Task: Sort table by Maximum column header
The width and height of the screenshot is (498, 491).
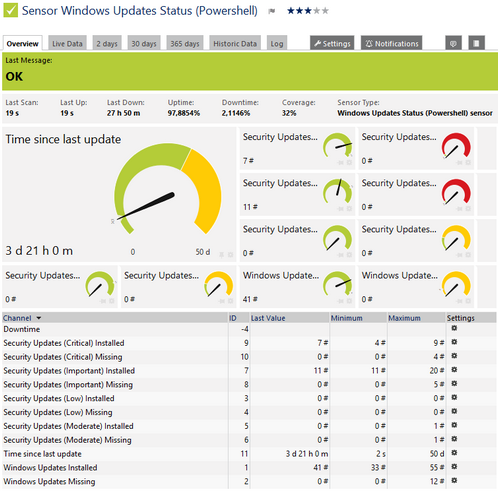Action: coord(404,318)
